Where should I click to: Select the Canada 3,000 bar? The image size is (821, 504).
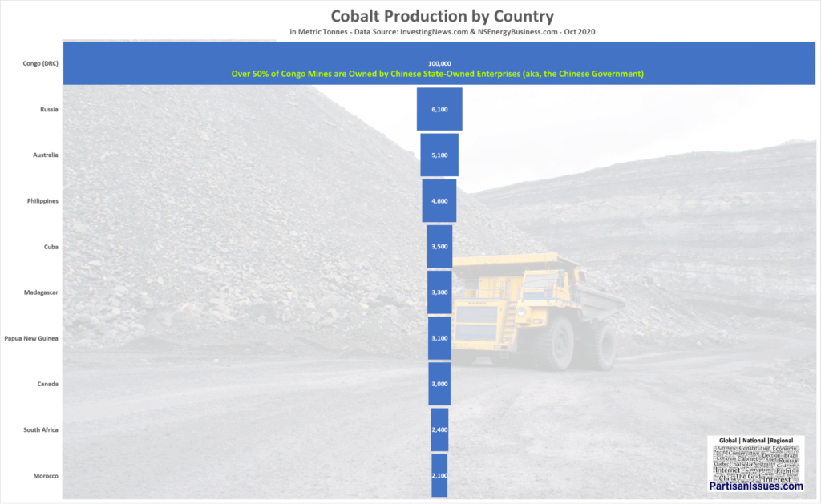[x=439, y=384]
